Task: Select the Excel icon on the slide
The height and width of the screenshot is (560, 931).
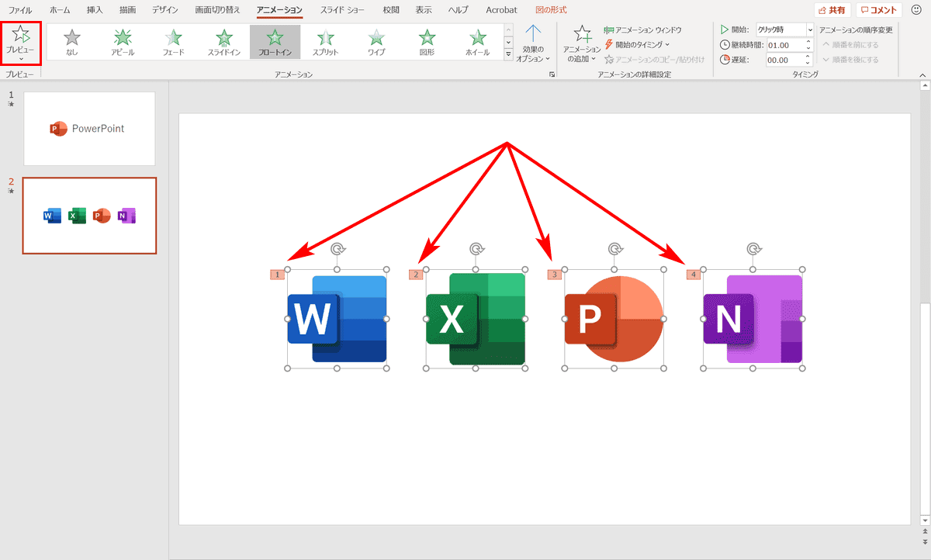Action: click(475, 319)
